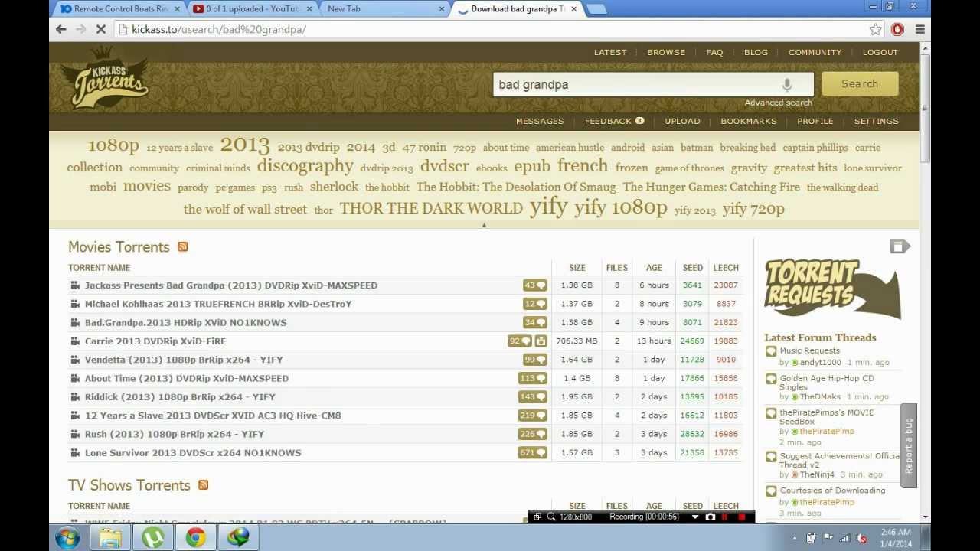Open Jackass Presents Bad Grandpa DVDRip torrent
Image resolution: width=980 pixels, height=551 pixels.
click(x=231, y=285)
